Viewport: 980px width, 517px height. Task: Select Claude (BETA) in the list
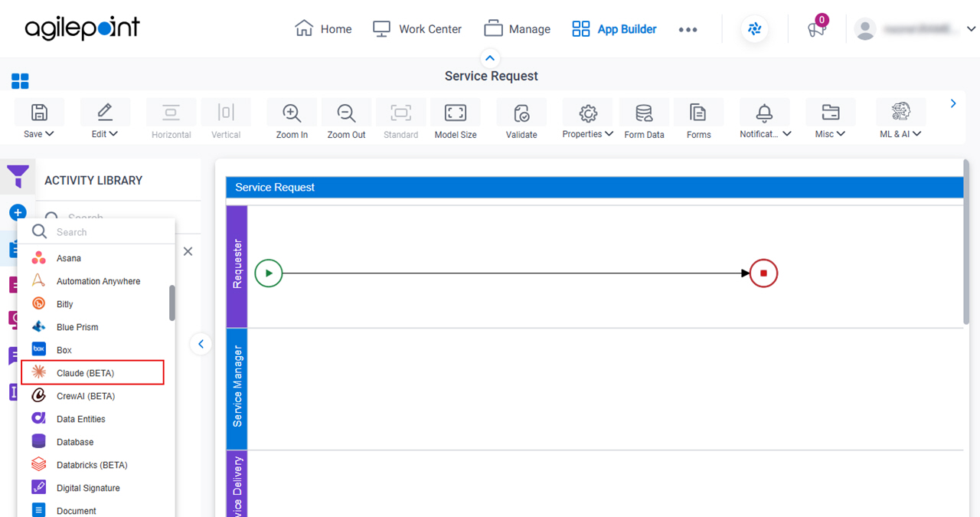point(93,373)
